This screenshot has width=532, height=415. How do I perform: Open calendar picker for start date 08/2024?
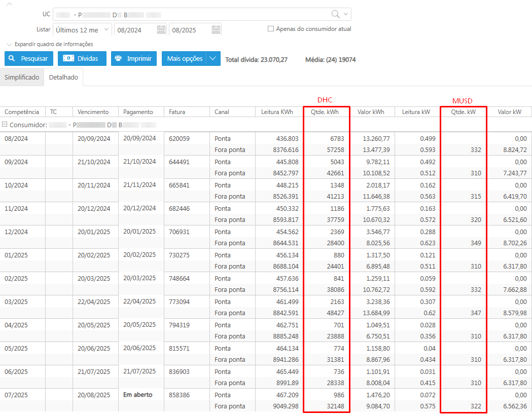[x=161, y=30]
